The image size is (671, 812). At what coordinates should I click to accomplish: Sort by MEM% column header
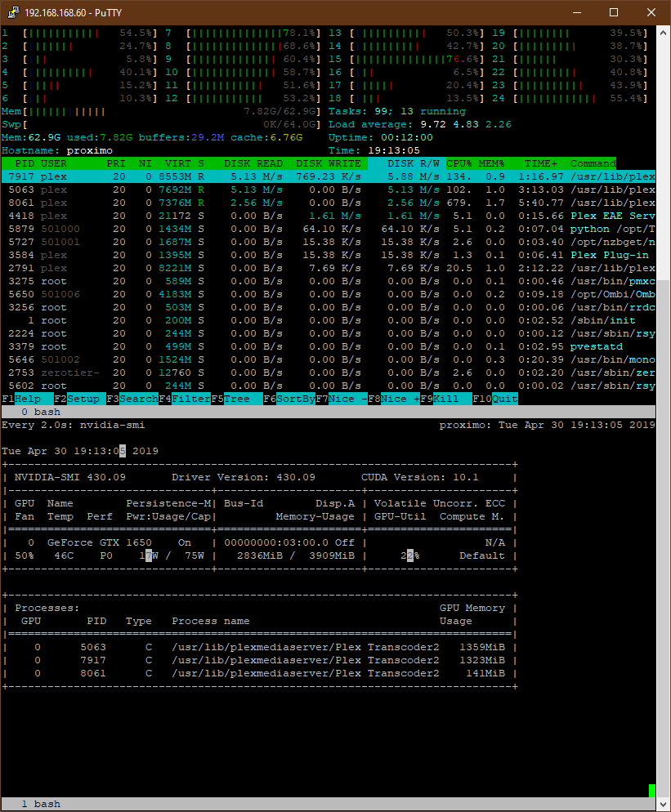click(x=491, y=163)
